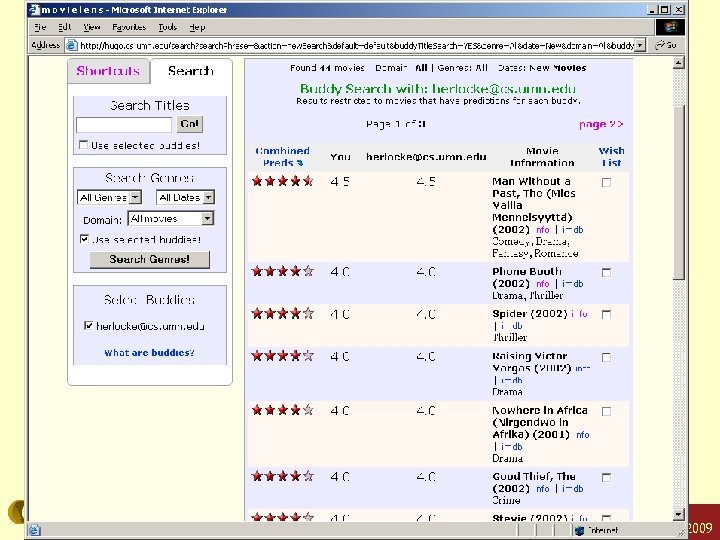The width and height of the screenshot is (720, 540).
Task: Click star rating for Phone Booth
Action: point(282,271)
